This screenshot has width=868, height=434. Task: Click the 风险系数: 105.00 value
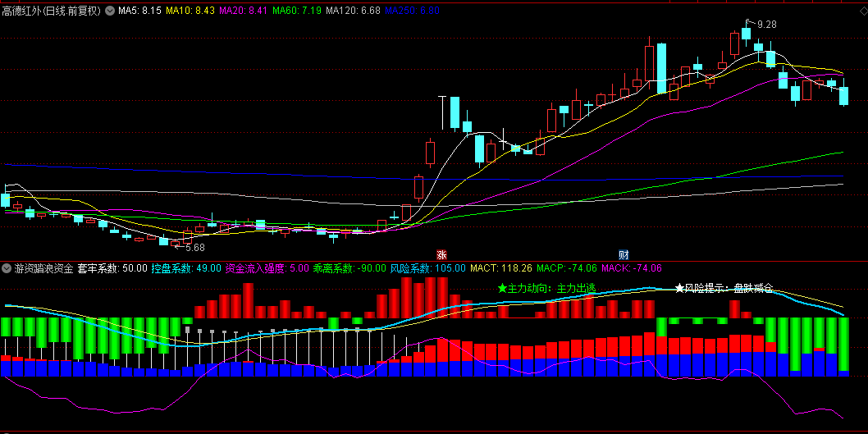click(428, 268)
